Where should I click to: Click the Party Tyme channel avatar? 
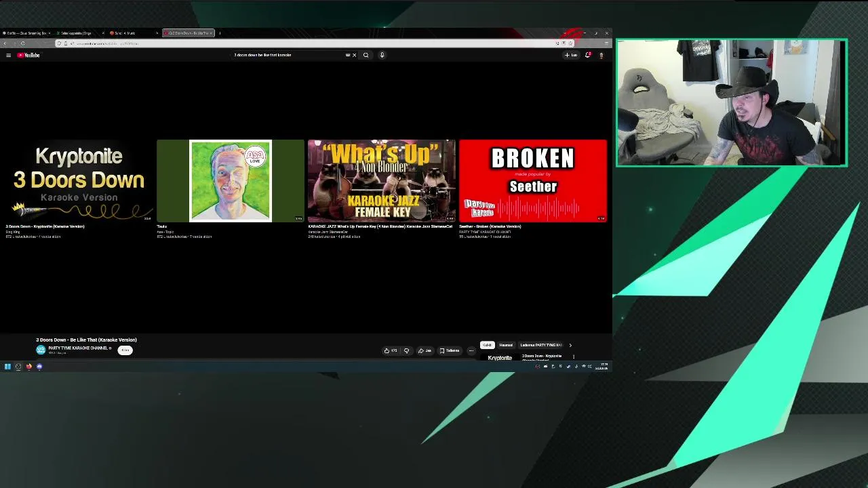41,350
